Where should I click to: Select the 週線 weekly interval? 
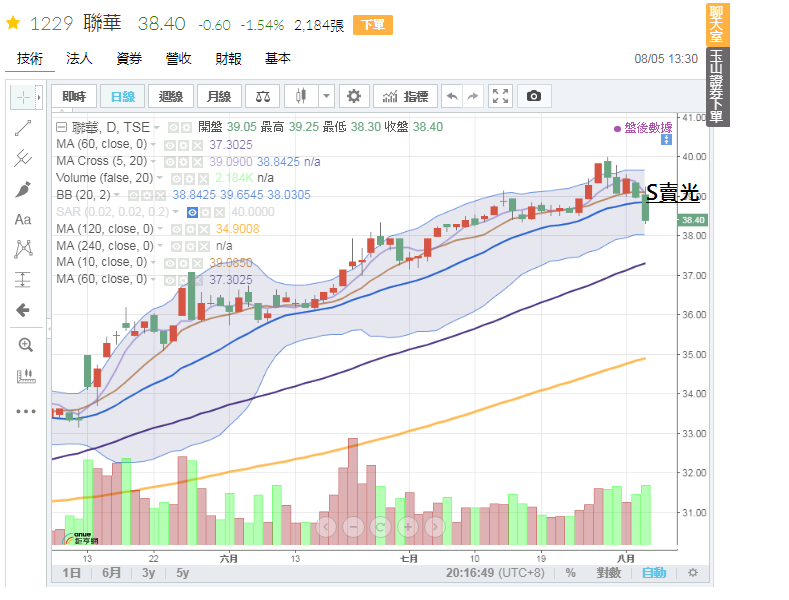click(x=171, y=96)
